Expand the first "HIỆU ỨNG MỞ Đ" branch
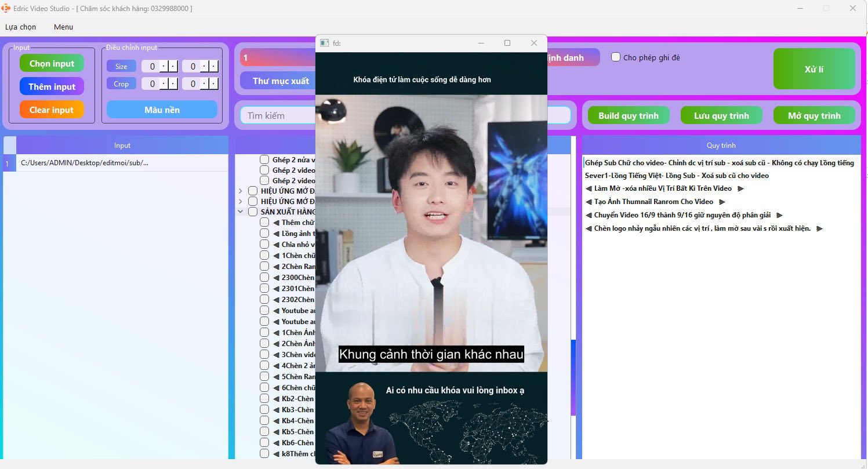The image size is (868, 469). click(241, 190)
